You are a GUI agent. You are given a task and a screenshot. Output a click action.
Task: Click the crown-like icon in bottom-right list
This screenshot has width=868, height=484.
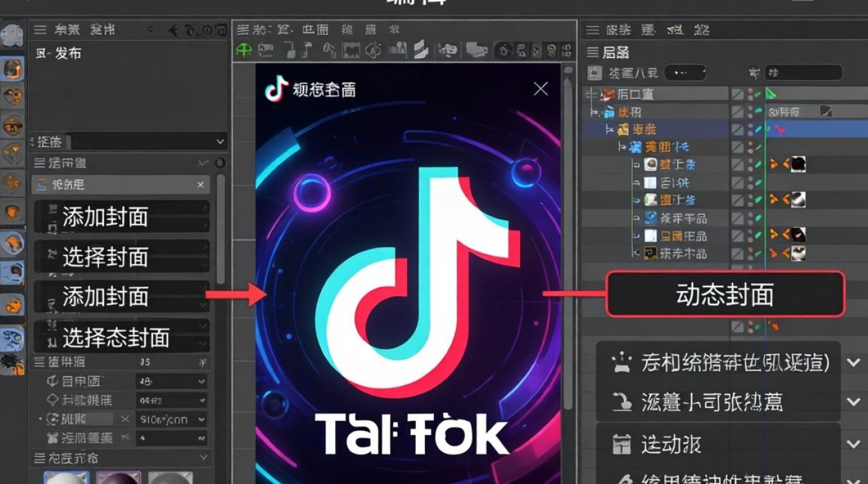(621, 363)
